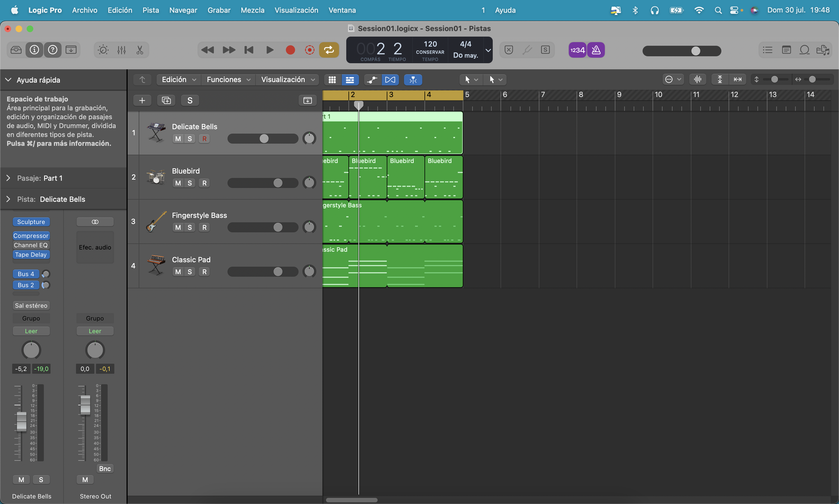This screenshot has height=504, width=839.
Task: Open the Library panel icon
Action: pyautogui.click(x=16, y=50)
